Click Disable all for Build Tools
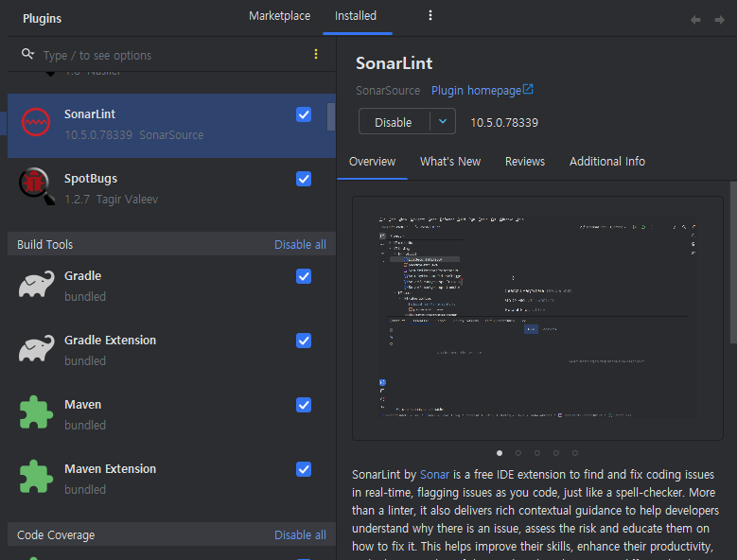The height and width of the screenshot is (560, 737). [300, 245]
